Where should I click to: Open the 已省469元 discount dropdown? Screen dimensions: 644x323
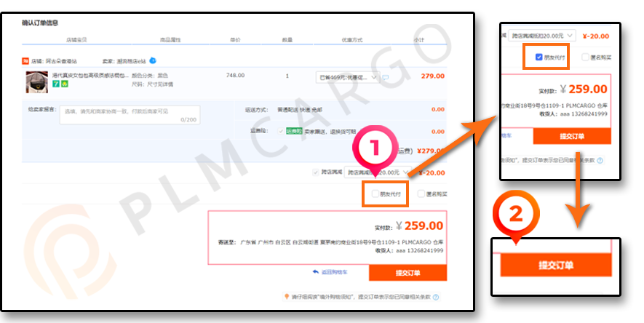pos(348,77)
